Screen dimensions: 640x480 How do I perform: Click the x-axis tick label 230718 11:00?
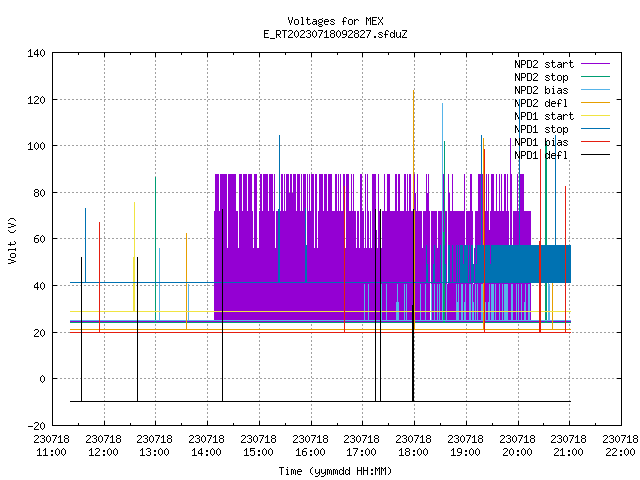point(51,446)
